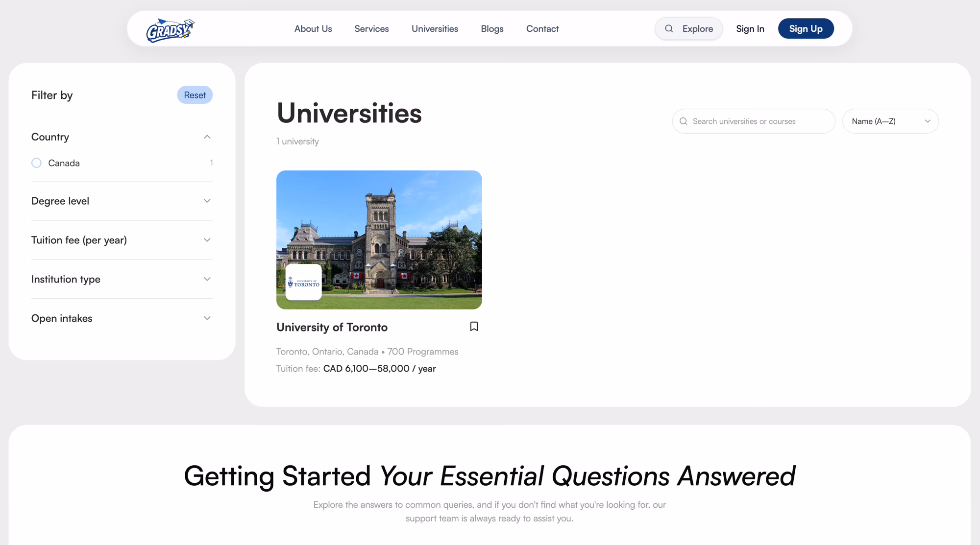Click the '1 university' count text

(297, 142)
